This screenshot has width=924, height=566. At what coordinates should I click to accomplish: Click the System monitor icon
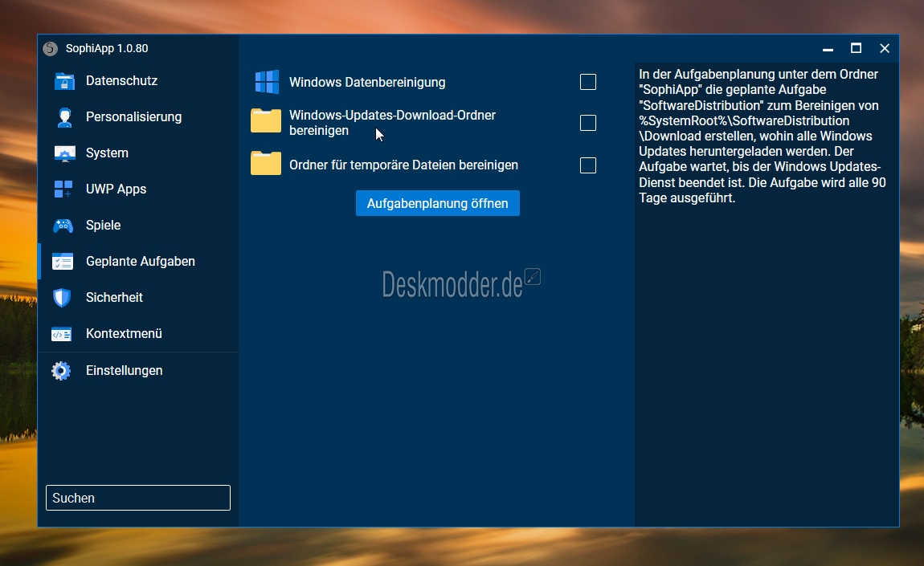64,153
